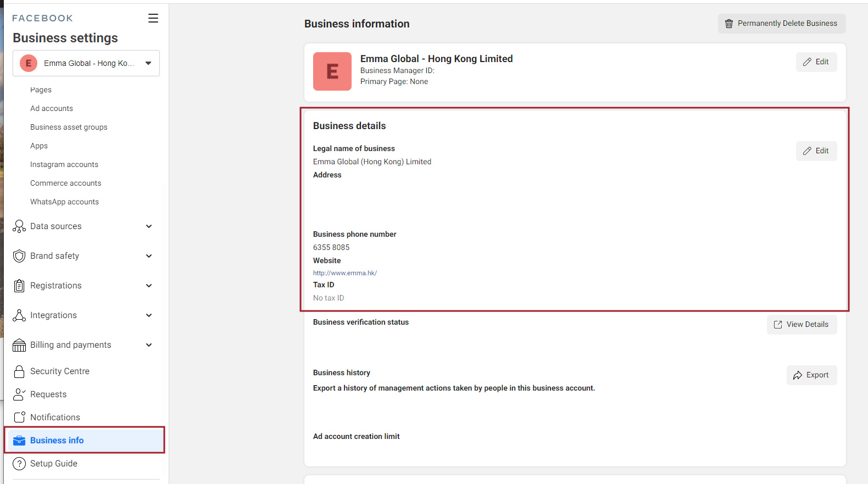Click the phone number 6355 8085
Image resolution: width=868 pixels, height=484 pixels.
331,248
